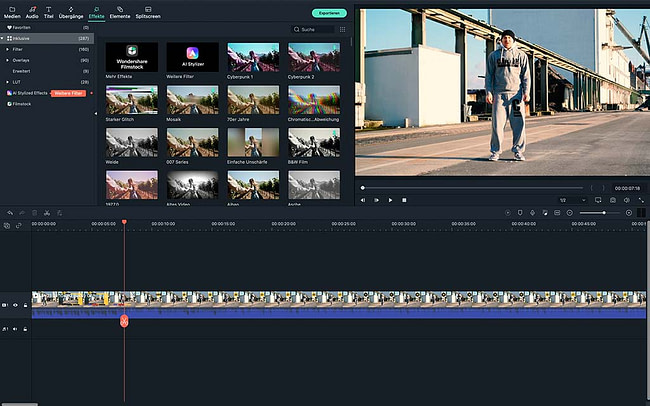Stop the preview playback
Screen dimensions: 650x406
[x=404, y=200]
